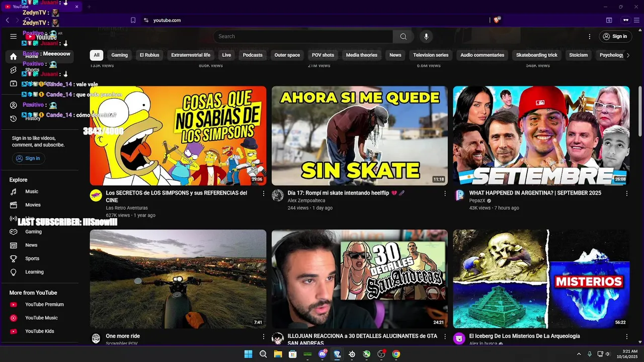Open the YouTube hamburger guide menu
The height and width of the screenshot is (362, 644).
[14, 36]
